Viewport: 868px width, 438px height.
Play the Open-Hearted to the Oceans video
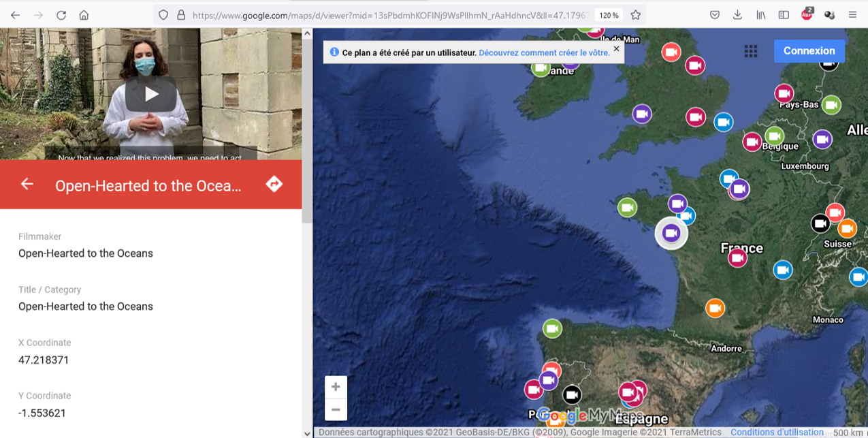click(x=151, y=94)
